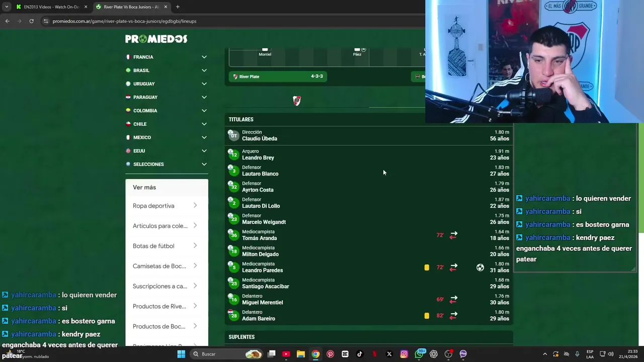
Task: Click the DT badge next to Claudio Úbeda
Action: pyautogui.click(x=233, y=135)
